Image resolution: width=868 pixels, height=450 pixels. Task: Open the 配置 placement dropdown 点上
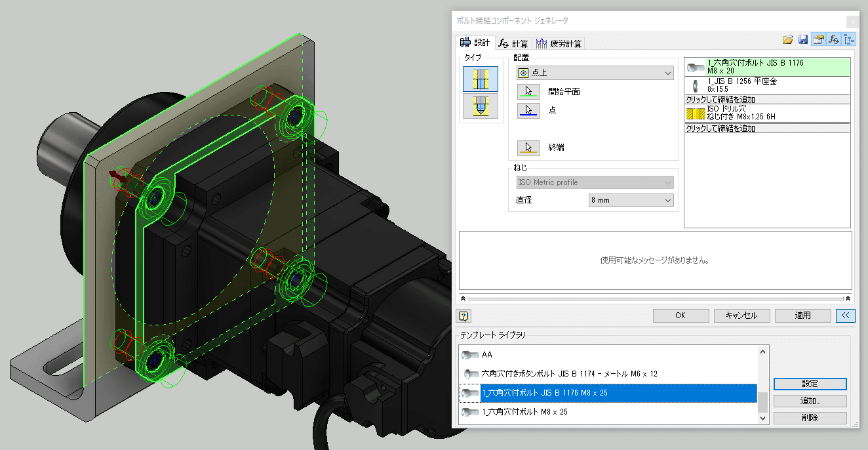595,73
